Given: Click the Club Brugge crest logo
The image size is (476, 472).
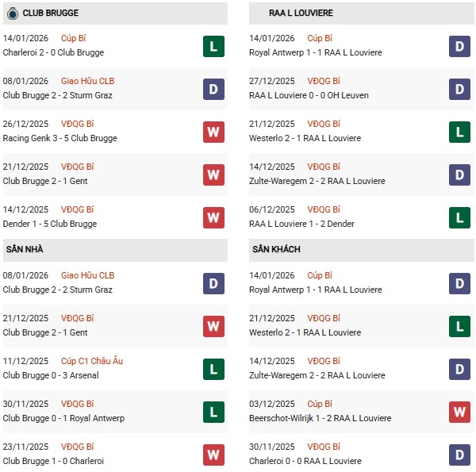Looking at the screenshot, I should (x=12, y=13).
